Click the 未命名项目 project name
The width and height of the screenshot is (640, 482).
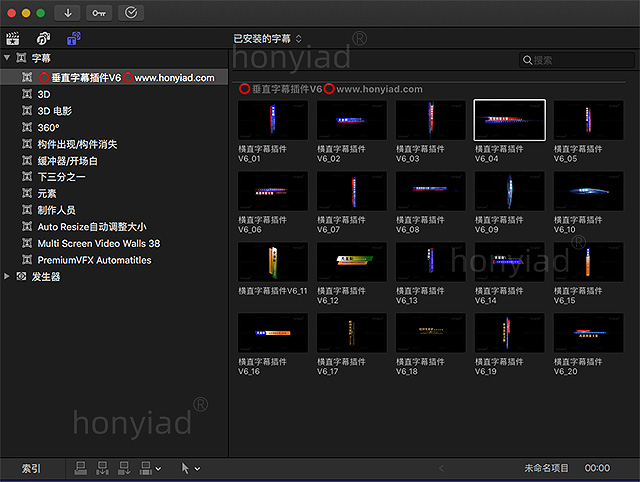click(x=546, y=468)
